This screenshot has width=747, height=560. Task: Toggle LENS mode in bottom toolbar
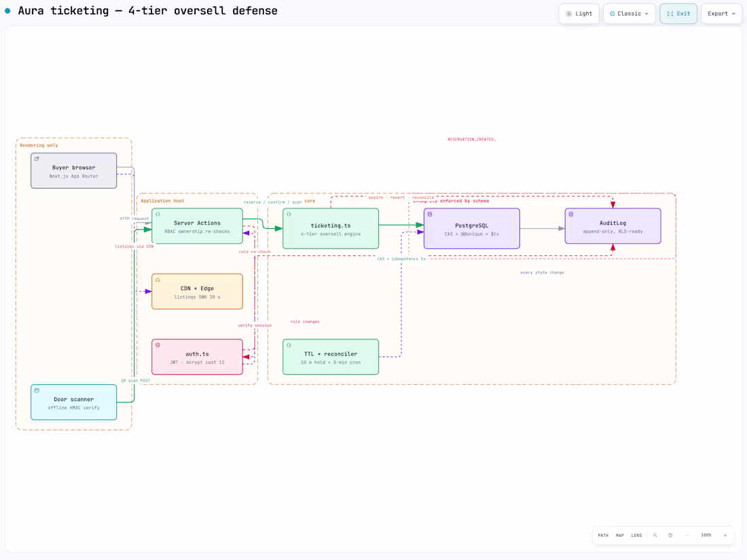click(636, 536)
